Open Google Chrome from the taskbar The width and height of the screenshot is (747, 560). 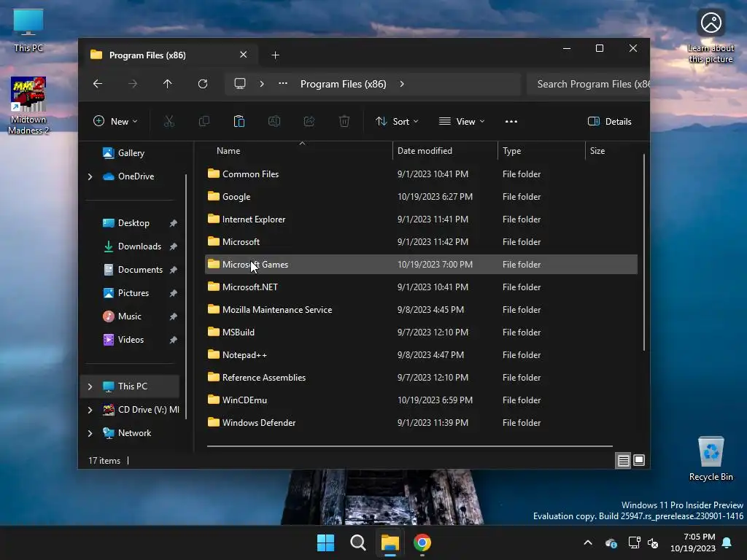(422, 542)
